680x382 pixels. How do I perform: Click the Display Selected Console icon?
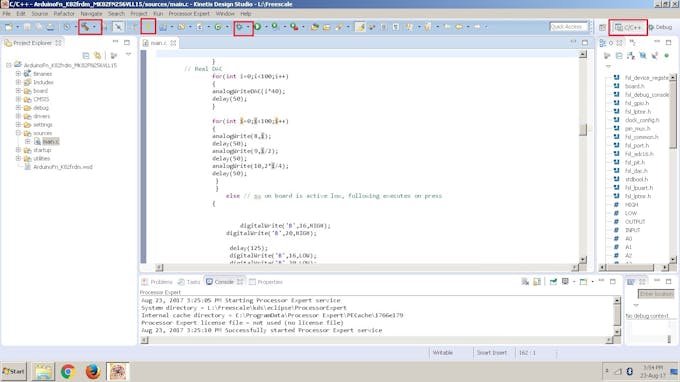coord(565,282)
